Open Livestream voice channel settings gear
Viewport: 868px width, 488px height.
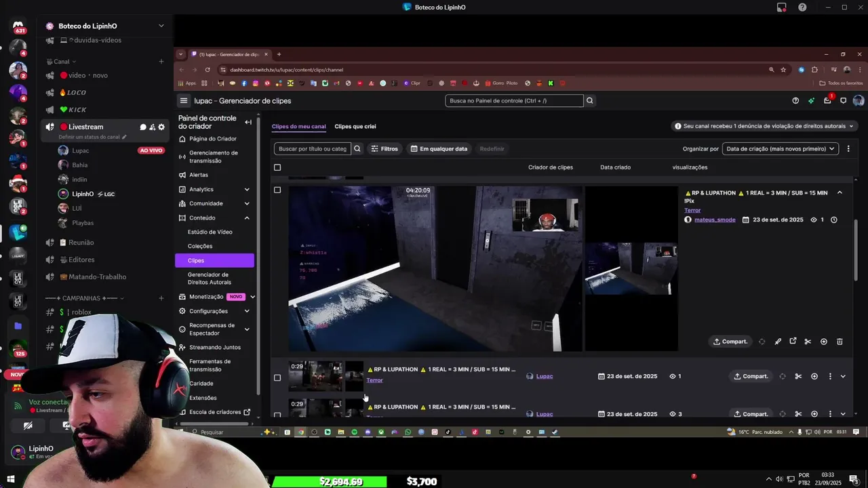(x=161, y=127)
